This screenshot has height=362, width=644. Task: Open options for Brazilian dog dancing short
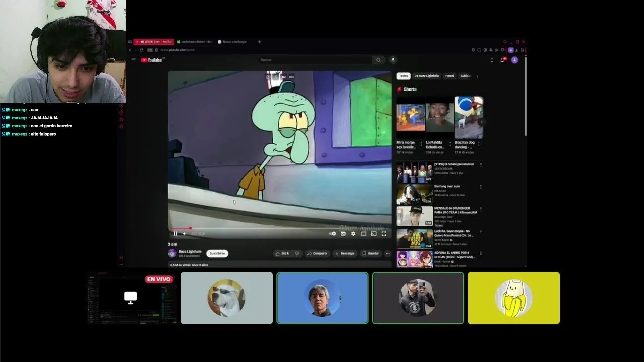click(478, 144)
